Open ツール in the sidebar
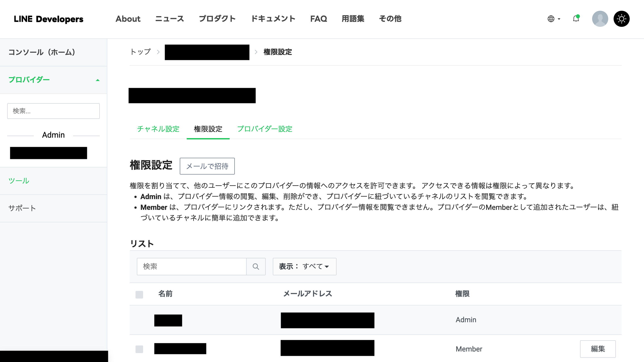Screen dimensions: 644x362 click(19, 181)
